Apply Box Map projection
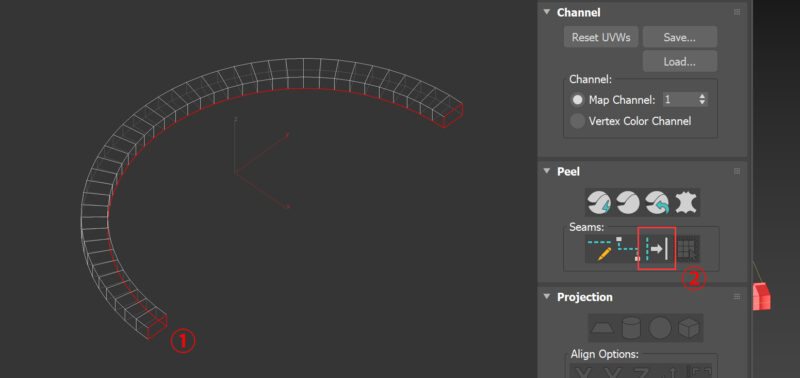 pos(689,328)
